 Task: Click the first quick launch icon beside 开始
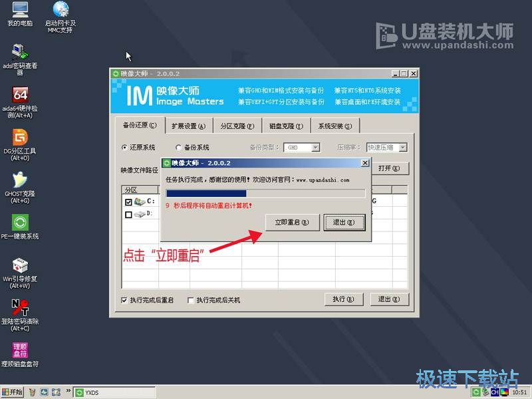pyautogui.click(x=33, y=392)
